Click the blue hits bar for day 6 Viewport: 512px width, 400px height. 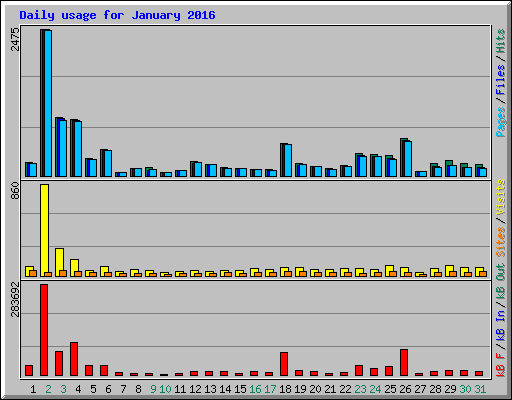coord(106,163)
